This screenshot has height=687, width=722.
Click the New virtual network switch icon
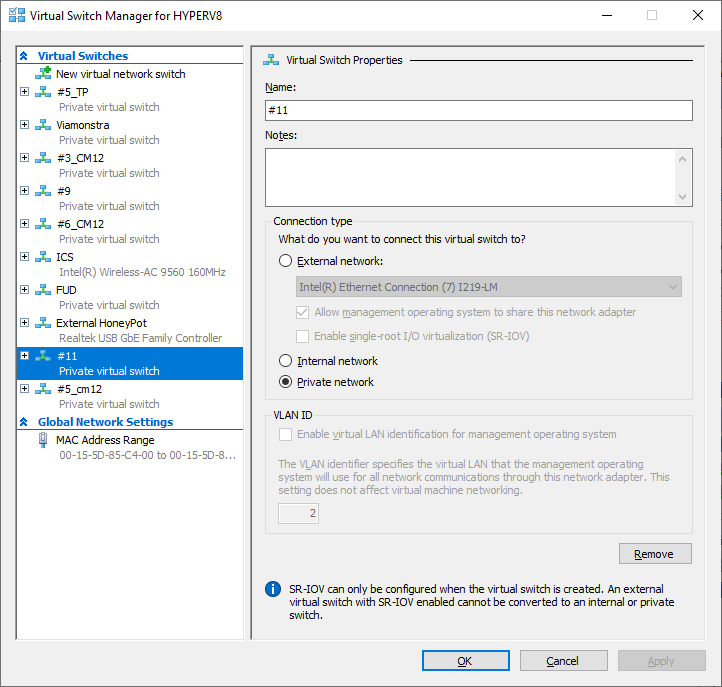tap(43, 73)
